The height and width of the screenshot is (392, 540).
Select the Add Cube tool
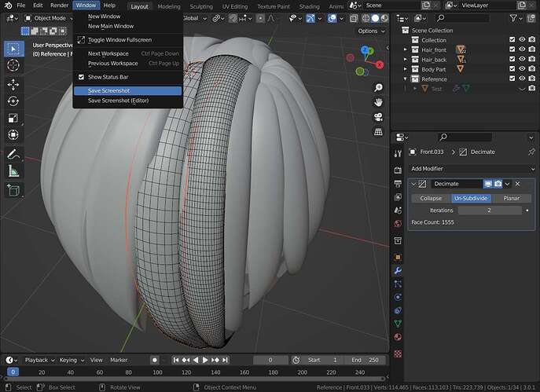pos(13,190)
